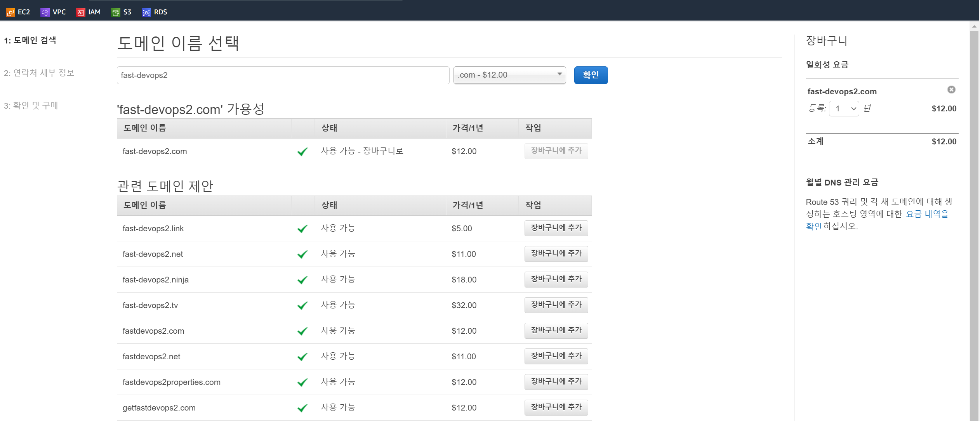Click the 요금 내역을 확인 pricing link
The image size is (980, 421).
[x=926, y=214]
